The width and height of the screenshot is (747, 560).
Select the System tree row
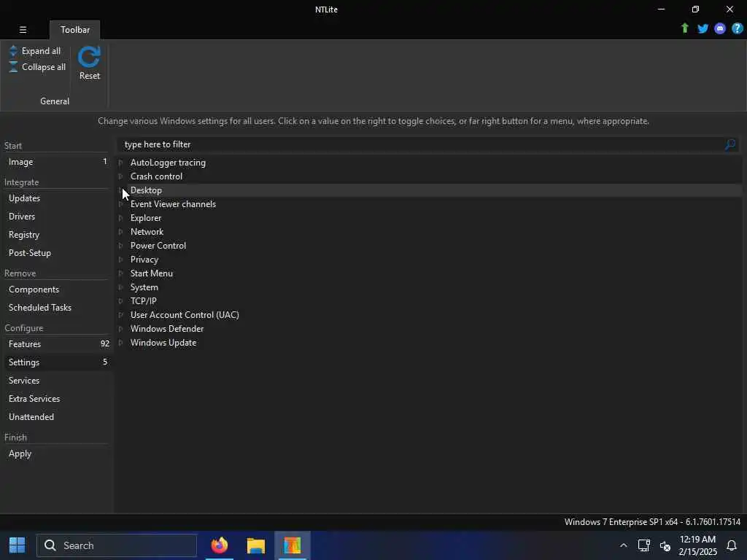click(429, 287)
